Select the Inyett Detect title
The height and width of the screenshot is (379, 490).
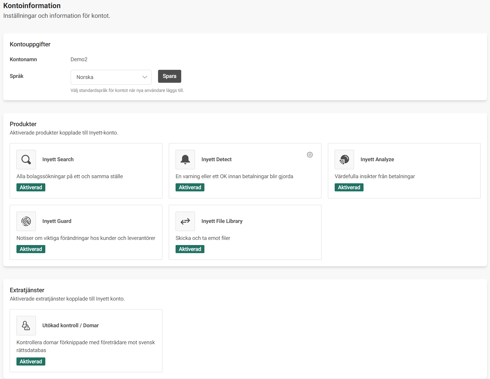[x=216, y=159]
